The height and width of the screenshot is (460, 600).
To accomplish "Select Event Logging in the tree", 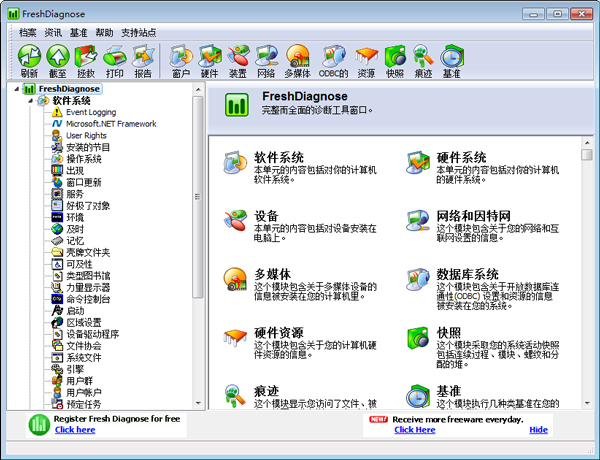I will pos(91,112).
